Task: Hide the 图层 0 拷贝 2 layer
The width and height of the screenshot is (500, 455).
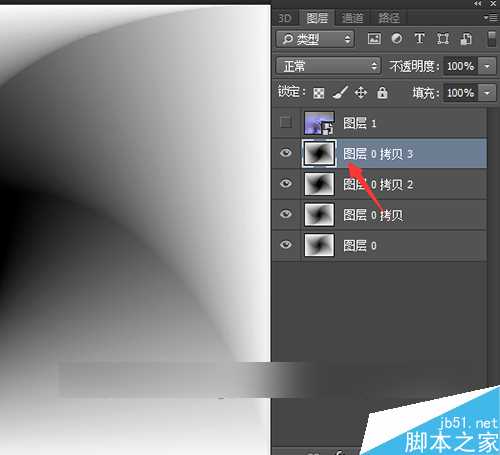Action: [x=286, y=184]
